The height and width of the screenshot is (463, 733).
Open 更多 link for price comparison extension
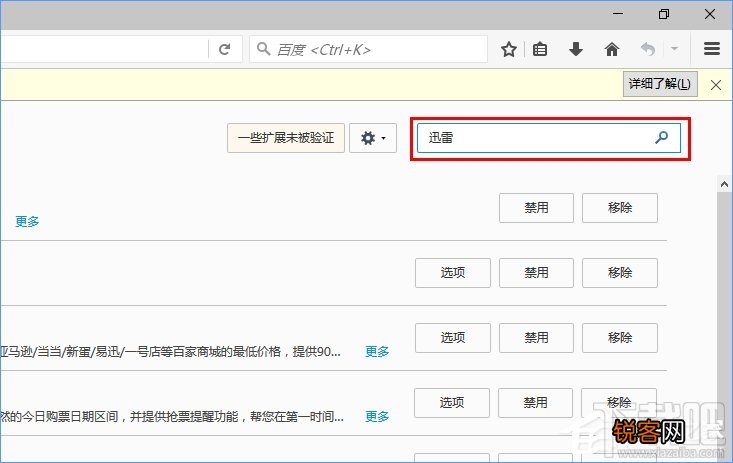[x=377, y=351]
